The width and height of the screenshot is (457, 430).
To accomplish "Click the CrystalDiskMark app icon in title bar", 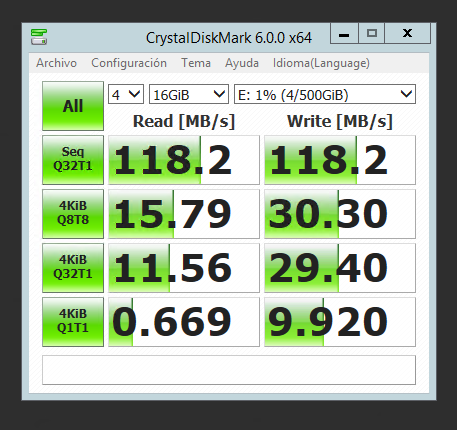I will [39, 37].
